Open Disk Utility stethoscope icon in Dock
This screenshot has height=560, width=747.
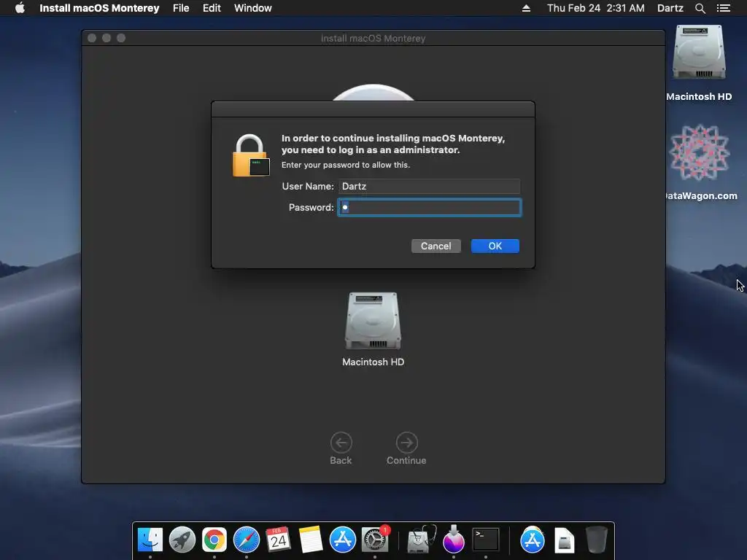[421, 539]
